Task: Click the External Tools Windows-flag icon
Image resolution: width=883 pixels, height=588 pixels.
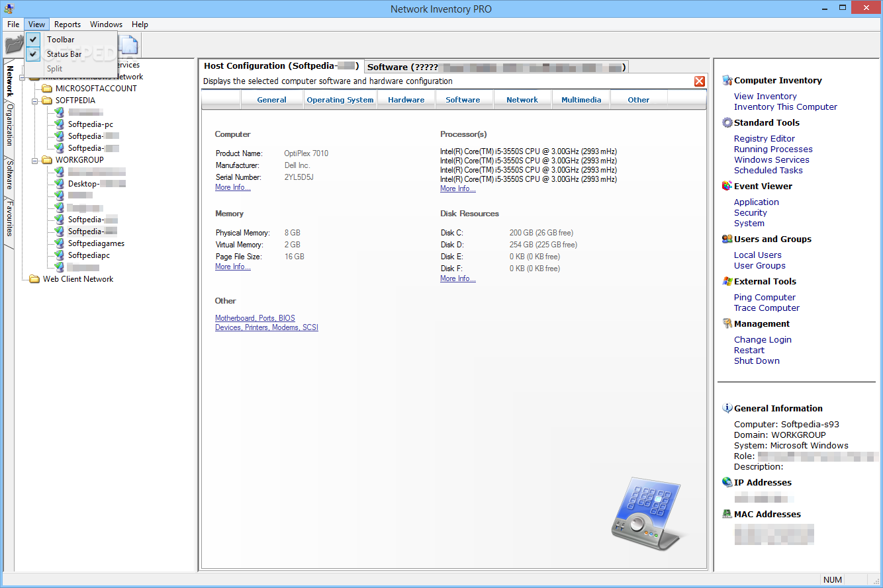Action: [727, 282]
